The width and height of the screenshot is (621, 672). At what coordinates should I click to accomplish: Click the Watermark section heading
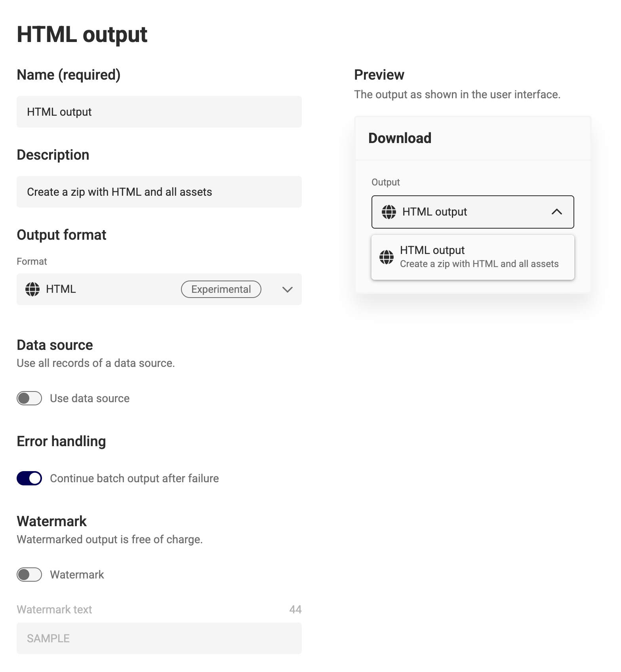51,521
